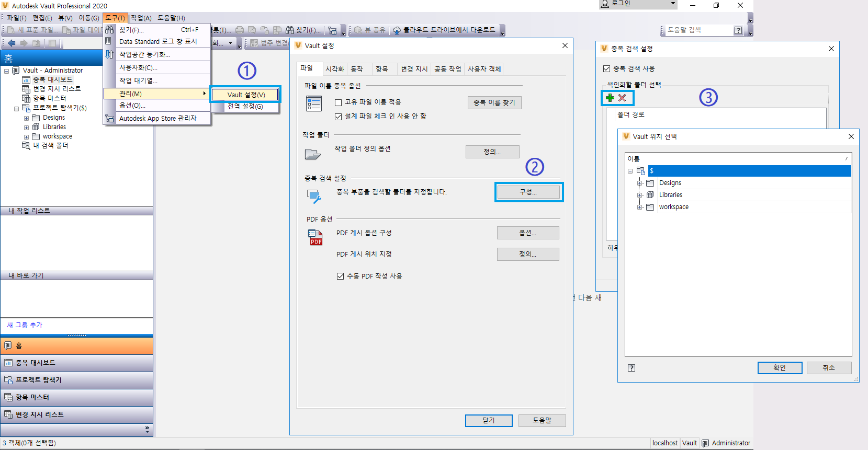Click 정의... button for 작업 폴더
The width and height of the screenshot is (868, 450).
tap(492, 152)
